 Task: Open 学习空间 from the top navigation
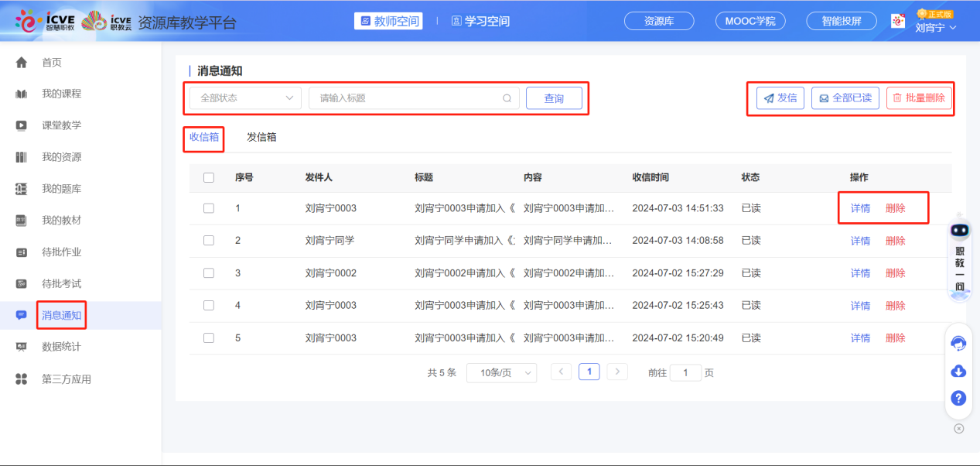tap(480, 21)
